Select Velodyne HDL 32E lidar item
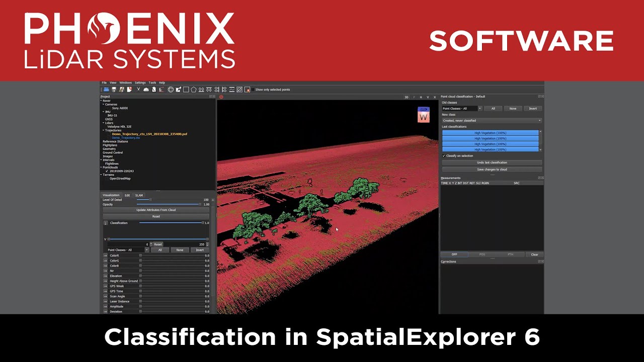Screen dimensions: 644x362 pyautogui.click(x=119, y=127)
